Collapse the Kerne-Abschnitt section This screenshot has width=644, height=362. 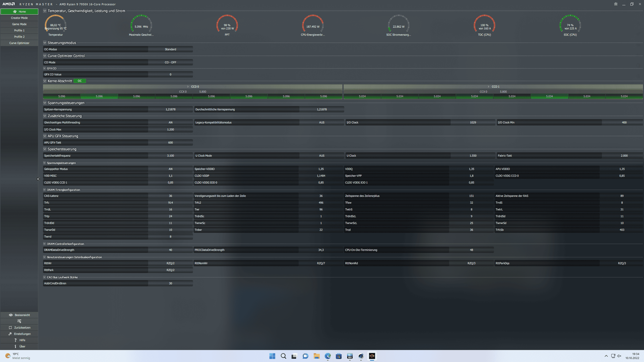(x=45, y=81)
